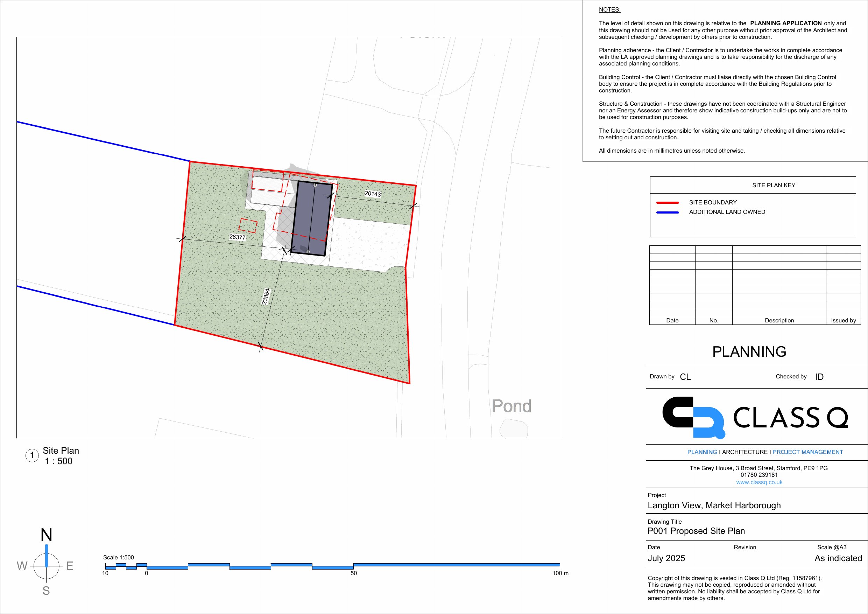Click the Description column header in revision table
The height and width of the screenshot is (614, 868).
point(779,320)
